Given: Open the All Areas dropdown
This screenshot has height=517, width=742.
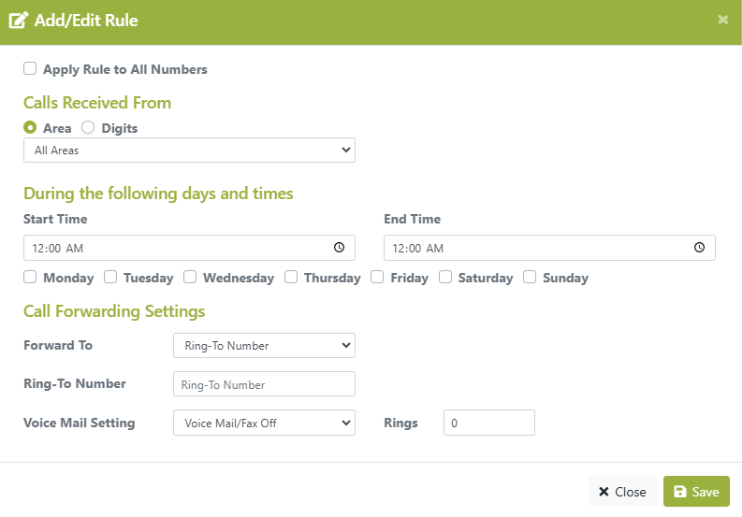Looking at the screenshot, I should [x=189, y=150].
